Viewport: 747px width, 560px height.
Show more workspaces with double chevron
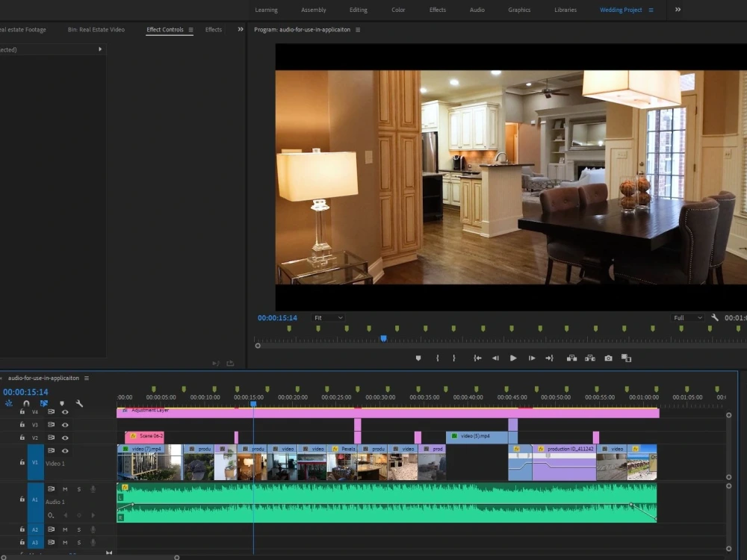pyautogui.click(x=678, y=10)
